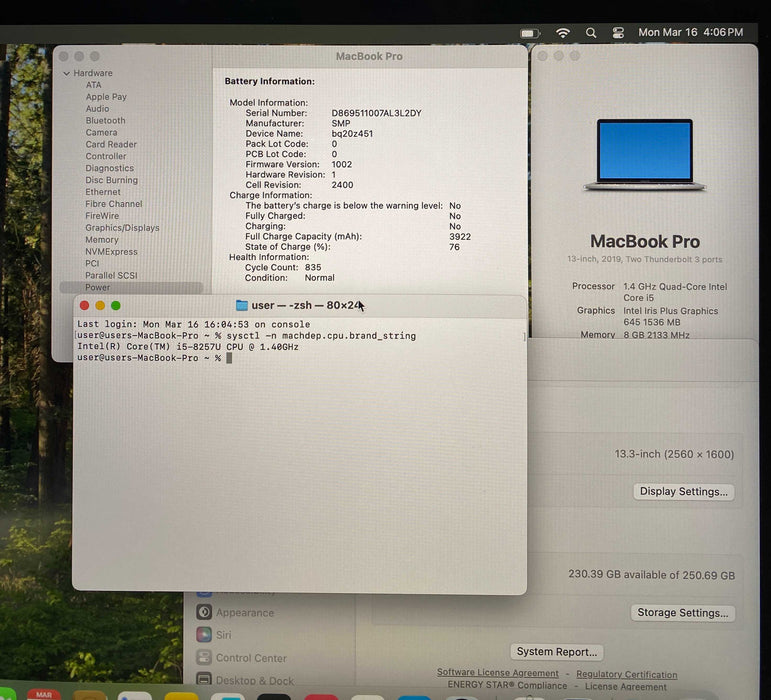The image size is (771, 700).
Task: Click the Intel i5-8257U output line
Action: [x=188, y=347]
